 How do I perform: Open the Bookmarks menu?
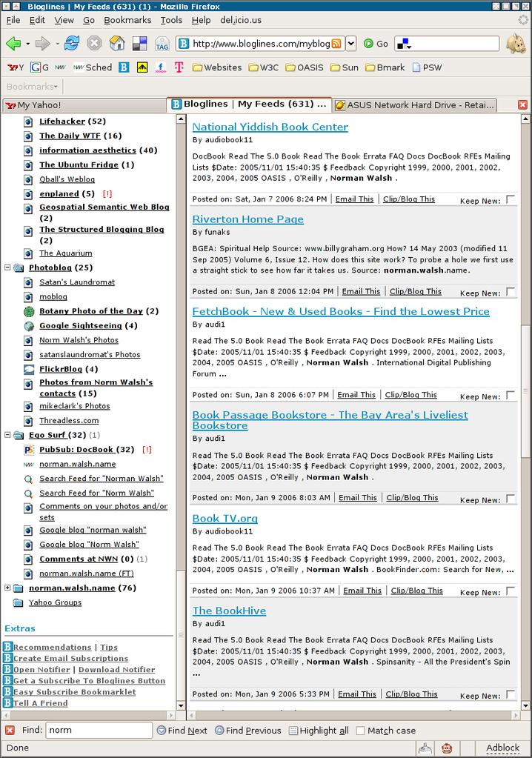click(127, 20)
